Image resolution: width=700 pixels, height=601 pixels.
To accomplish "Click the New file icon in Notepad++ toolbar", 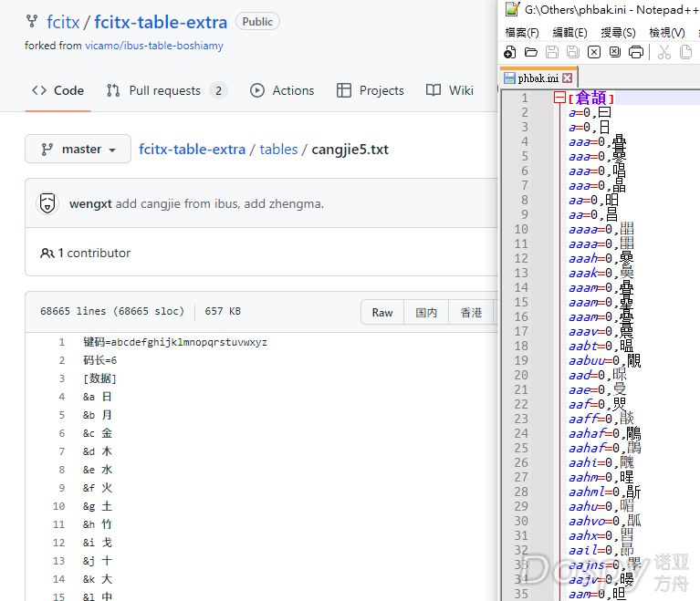I will (510, 53).
